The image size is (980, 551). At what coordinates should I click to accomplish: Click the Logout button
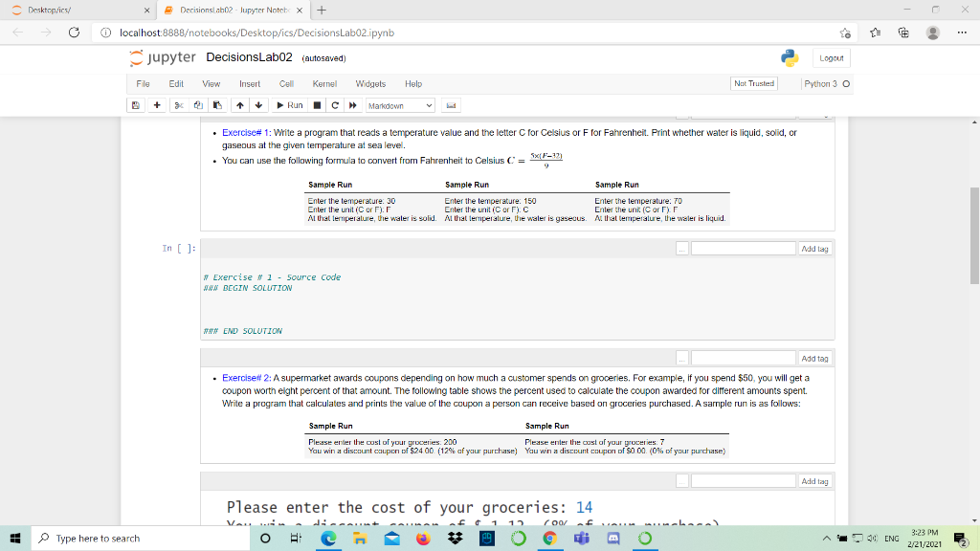830,57
